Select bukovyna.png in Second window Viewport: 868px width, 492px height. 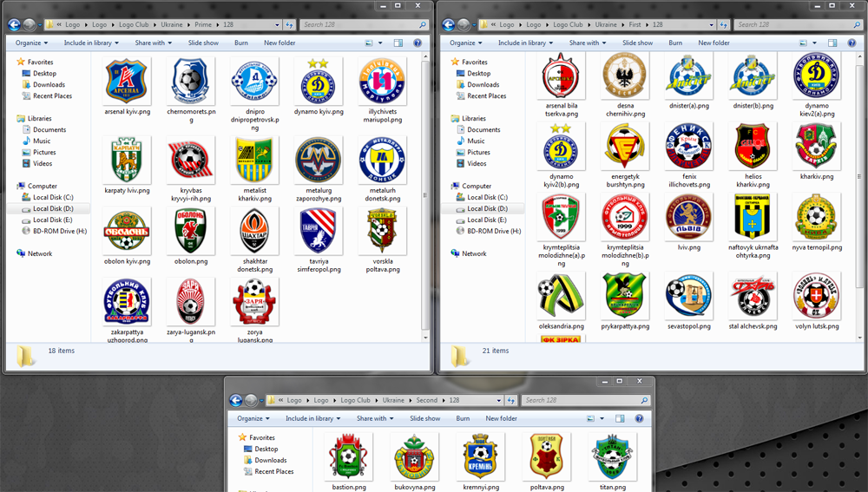(x=414, y=457)
